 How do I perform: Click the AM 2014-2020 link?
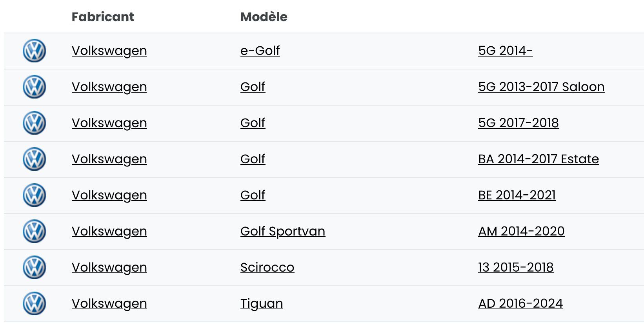521,231
